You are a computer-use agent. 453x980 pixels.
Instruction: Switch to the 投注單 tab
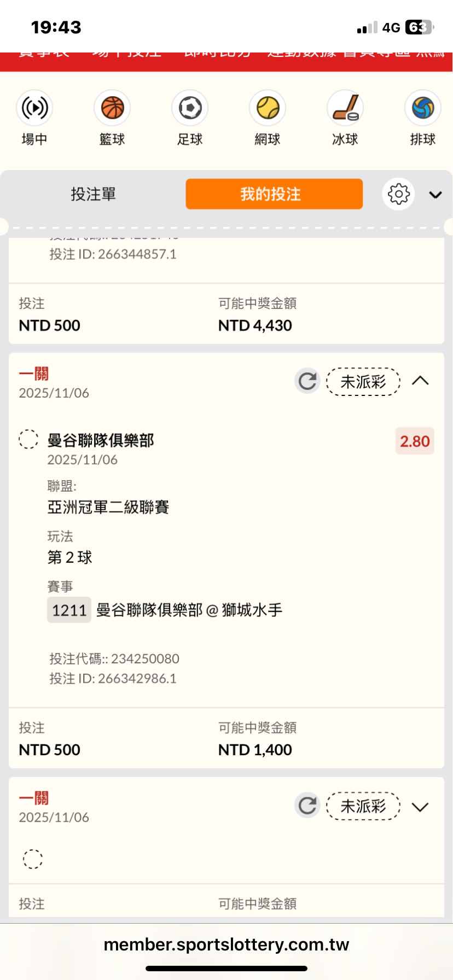point(93,194)
